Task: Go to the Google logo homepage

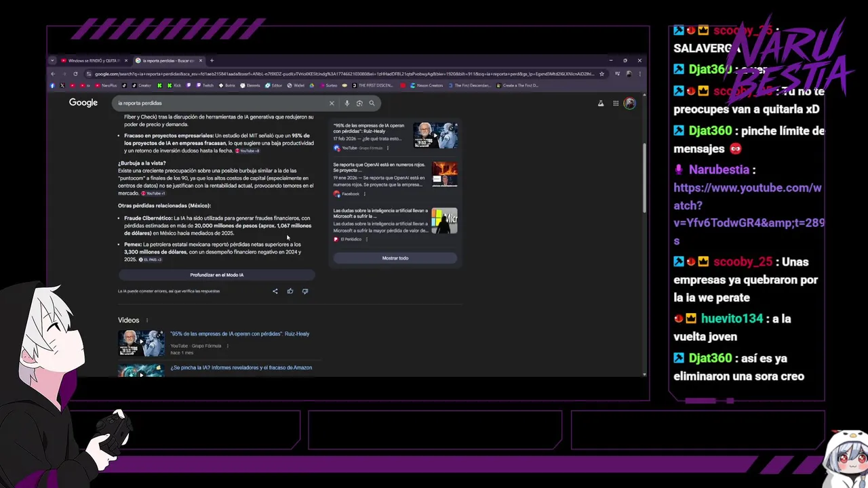Action: click(83, 103)
